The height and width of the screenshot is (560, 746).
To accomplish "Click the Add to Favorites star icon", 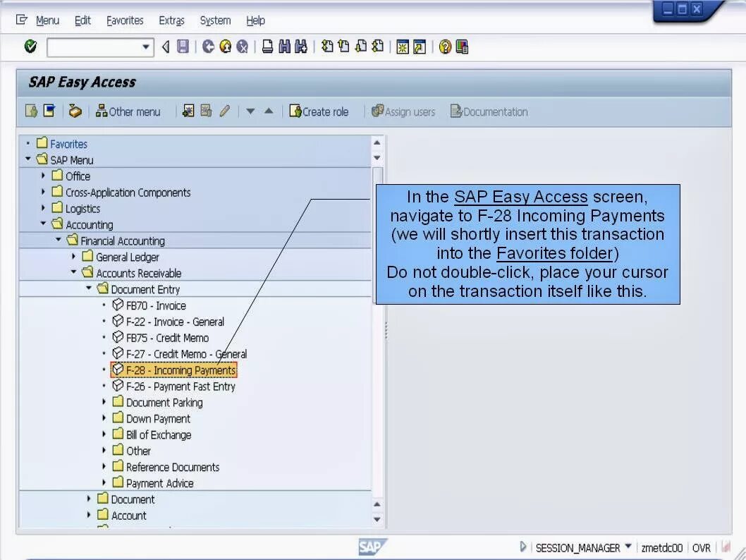I will 188,111.
